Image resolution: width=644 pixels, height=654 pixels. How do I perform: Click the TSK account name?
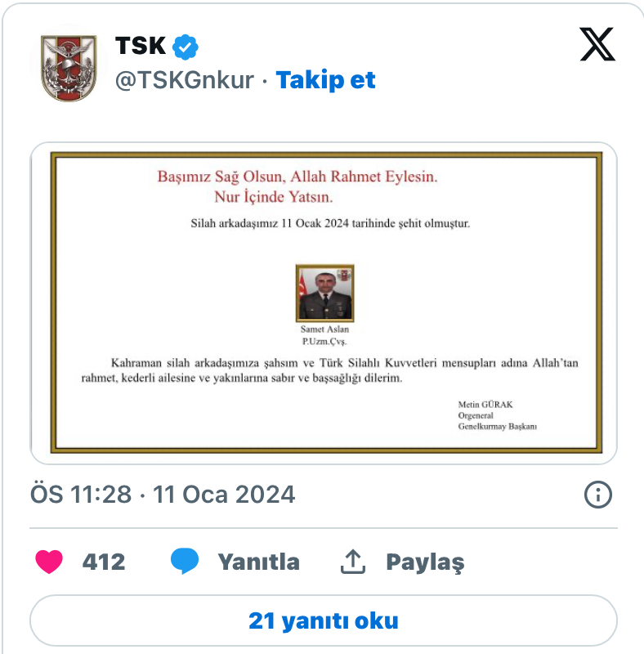click(141, 46)
